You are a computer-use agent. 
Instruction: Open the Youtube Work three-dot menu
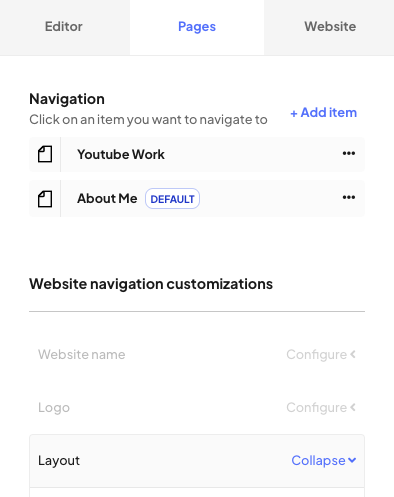click(x=349, y=153)
